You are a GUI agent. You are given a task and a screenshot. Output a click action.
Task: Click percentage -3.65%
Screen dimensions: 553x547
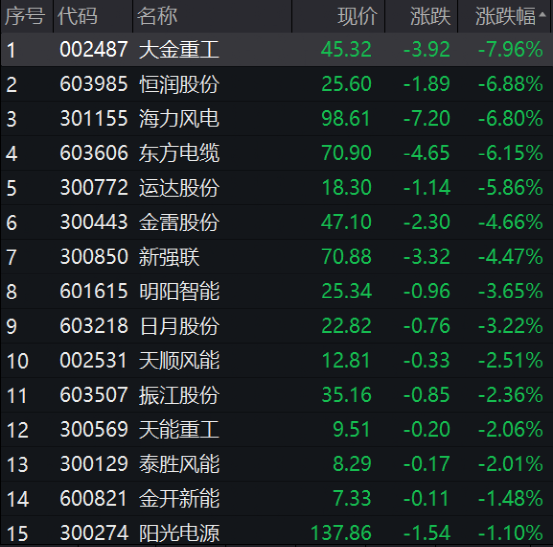pos(510,291)
